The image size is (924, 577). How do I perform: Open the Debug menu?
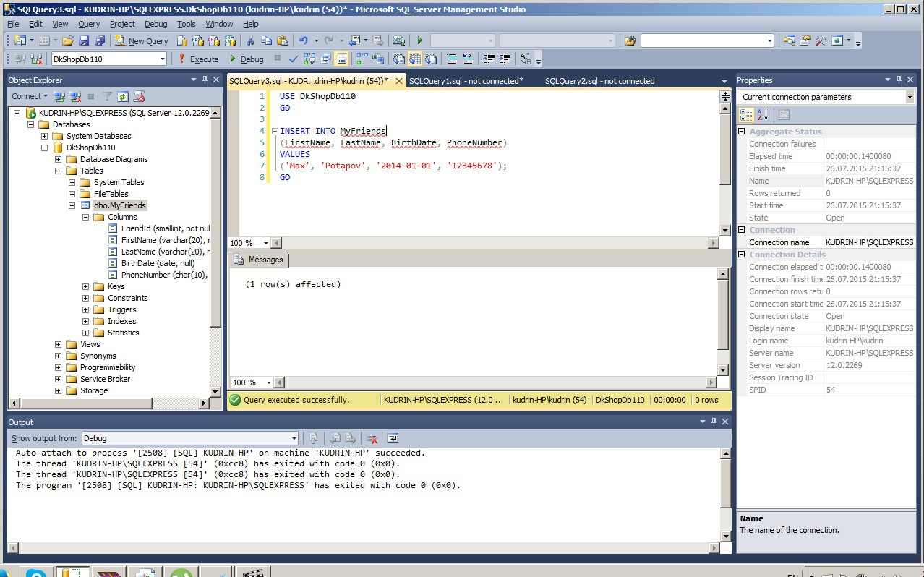(x=155, y=24)
